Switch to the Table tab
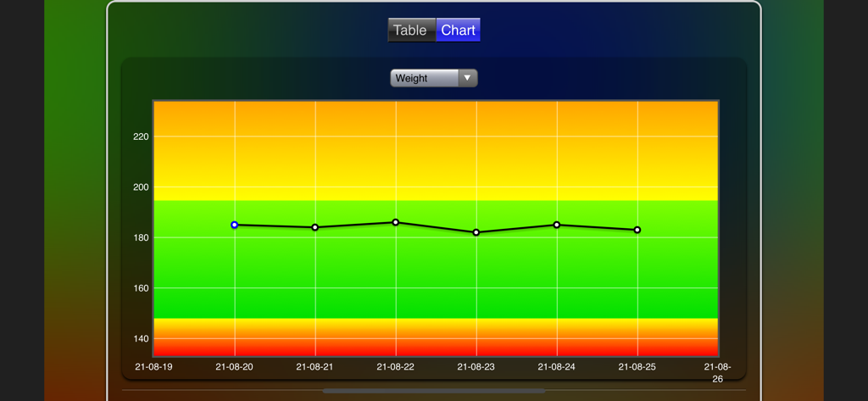Screen dimensions: 868x401 411,30
